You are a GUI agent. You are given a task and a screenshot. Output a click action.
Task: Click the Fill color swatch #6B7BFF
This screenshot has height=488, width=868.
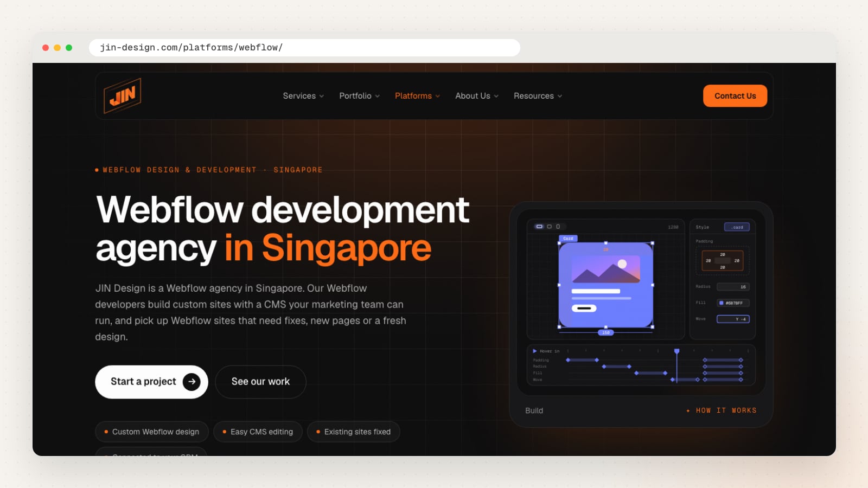point(722,303)
